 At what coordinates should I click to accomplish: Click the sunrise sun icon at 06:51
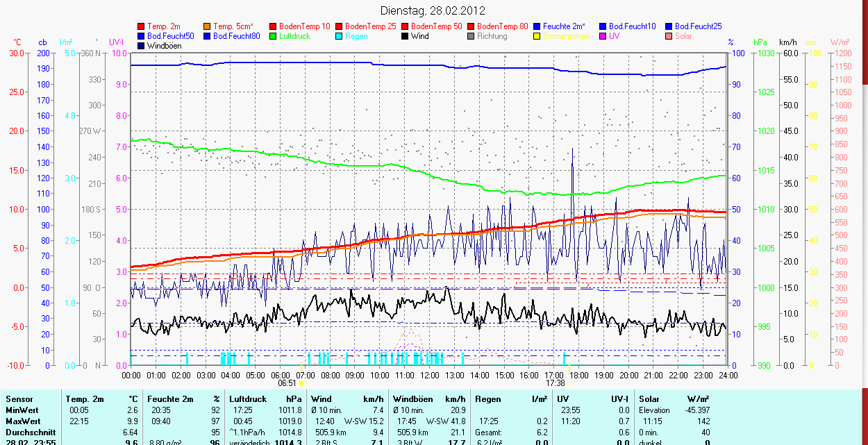[302, 383]
